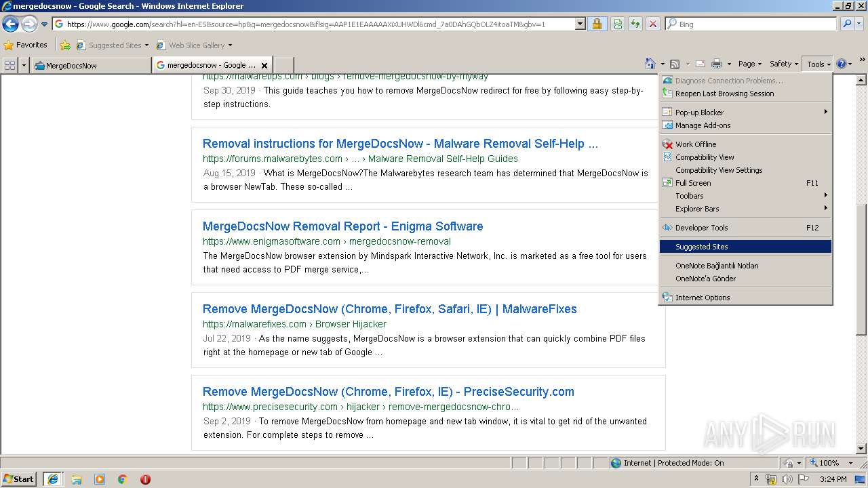This screenshot has height=488, width=868.
Task: Toggle Compatibility View menu item
Action: click(745, 157)
